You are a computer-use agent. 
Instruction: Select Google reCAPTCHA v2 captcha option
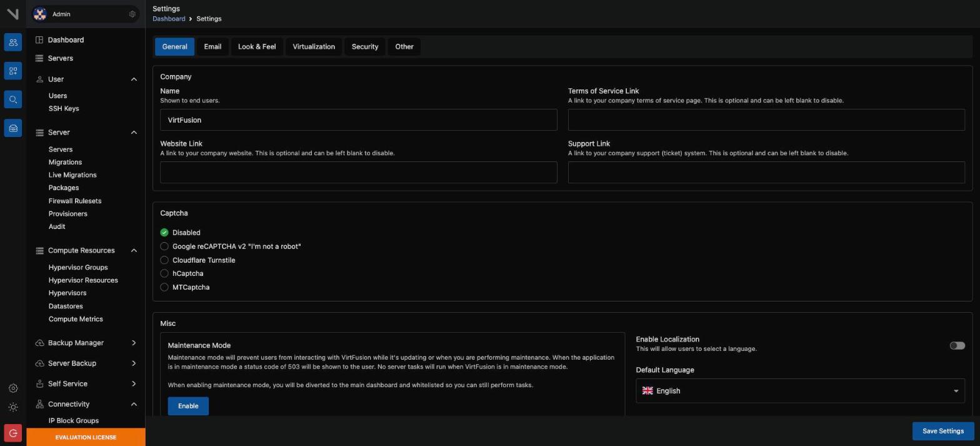[x=164, y=246]
